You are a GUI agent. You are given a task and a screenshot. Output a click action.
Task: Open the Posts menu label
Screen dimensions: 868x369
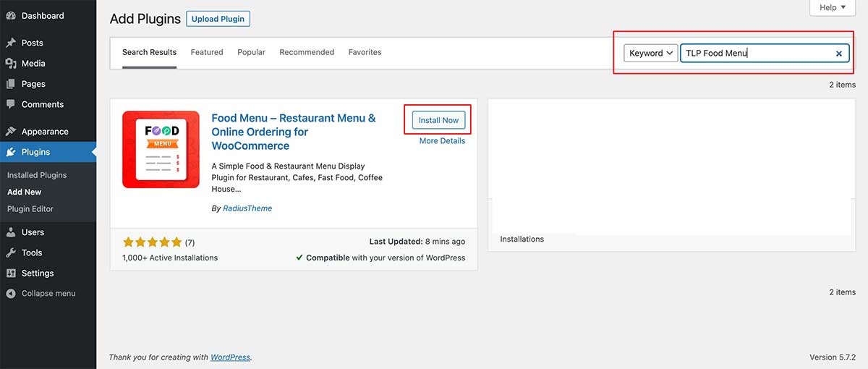(33, 43)
